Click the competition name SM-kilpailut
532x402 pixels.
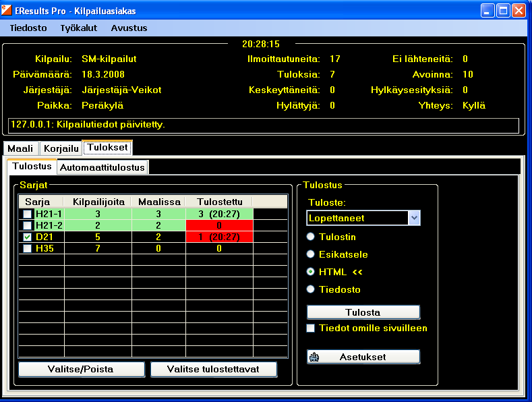109,59
